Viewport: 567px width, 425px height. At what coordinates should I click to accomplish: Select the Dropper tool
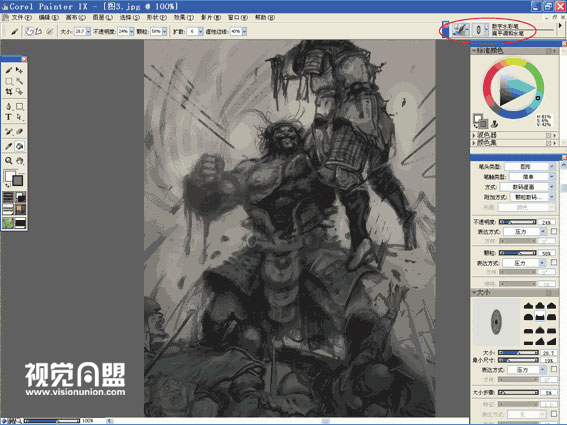[x=9, y=146]
